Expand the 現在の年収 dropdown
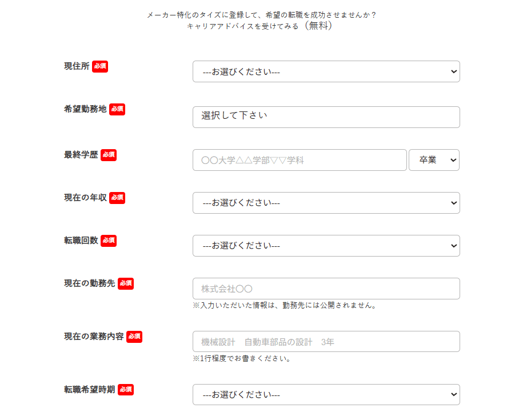The image size is (511, 420). tap(326, 203)
